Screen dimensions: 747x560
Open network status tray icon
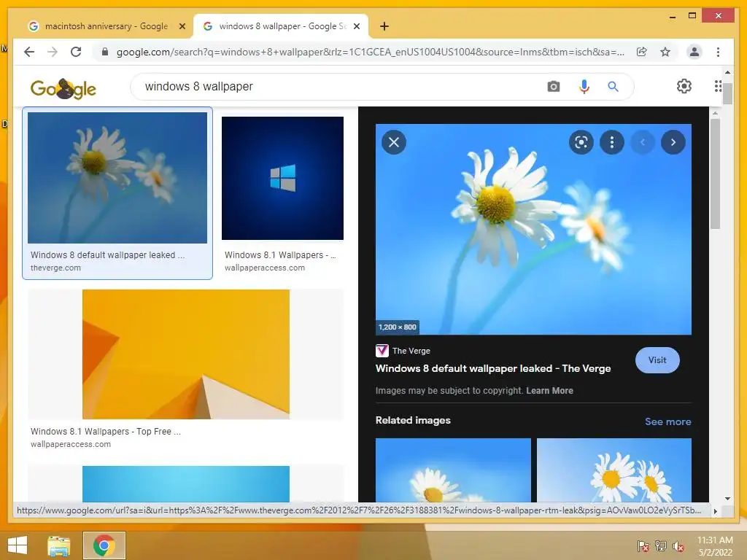pos(661,545)
